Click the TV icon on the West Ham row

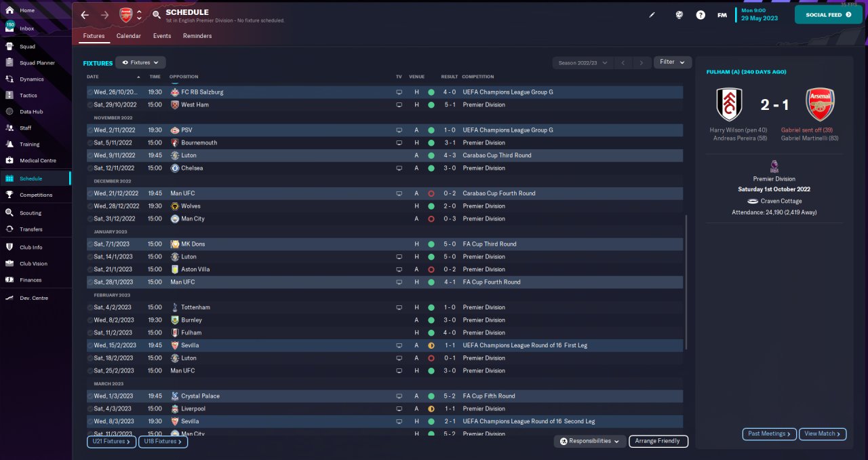click(x=399, y=105)
